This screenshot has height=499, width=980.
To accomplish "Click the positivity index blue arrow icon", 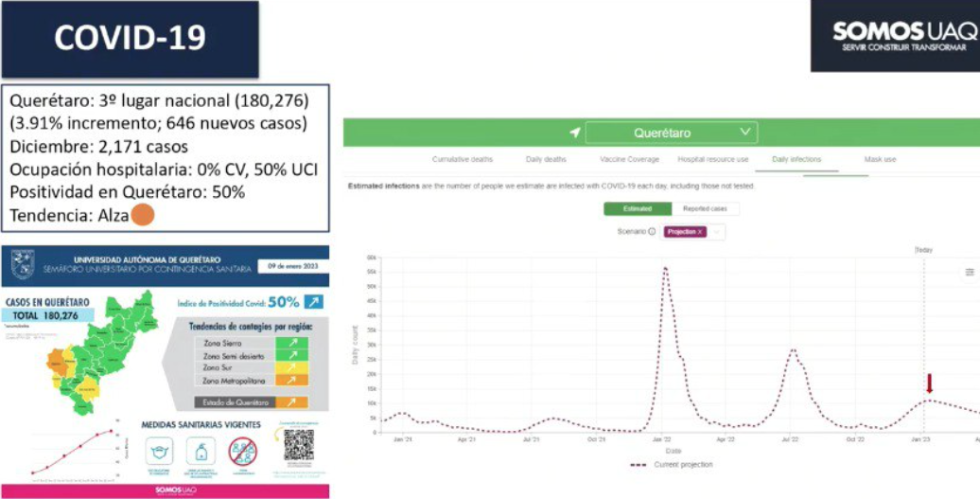I will pos(313,302).
